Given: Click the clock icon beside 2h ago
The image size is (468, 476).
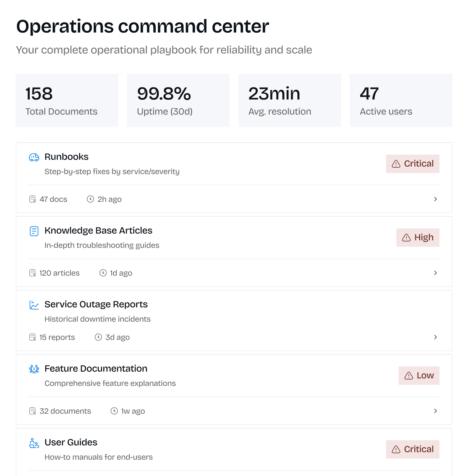Looking at the screenshot, I should coord(90,199).
